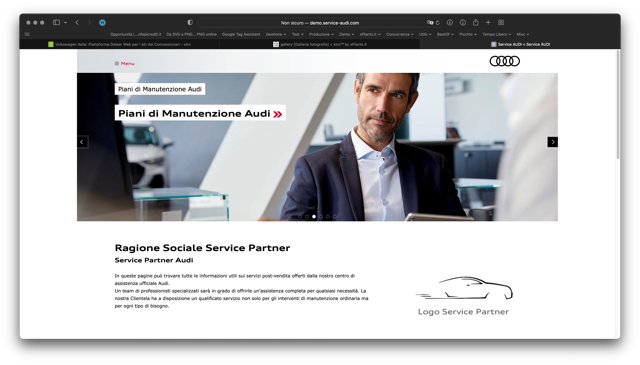Viewport: 640px width, 365px height.
Task: Click the blue round extension icon
Action: point(102,22)
